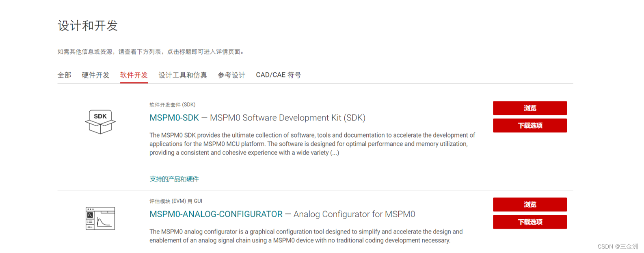Click the 软件开发套件 (SDK) label
The image size is (644, 253).
click(173, 105)
